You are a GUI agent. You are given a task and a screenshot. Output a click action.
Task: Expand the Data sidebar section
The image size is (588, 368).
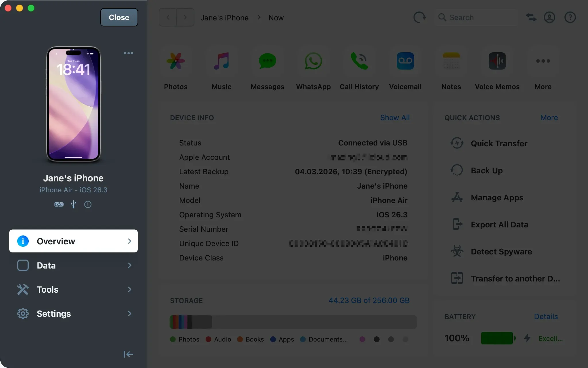click(x=73, y=265)
